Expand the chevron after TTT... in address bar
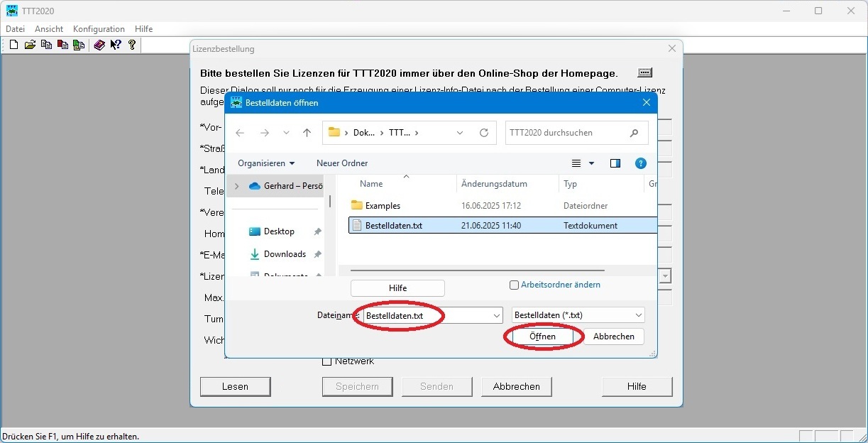This screenshot has height=443, width=868. [x=417, y=133]
